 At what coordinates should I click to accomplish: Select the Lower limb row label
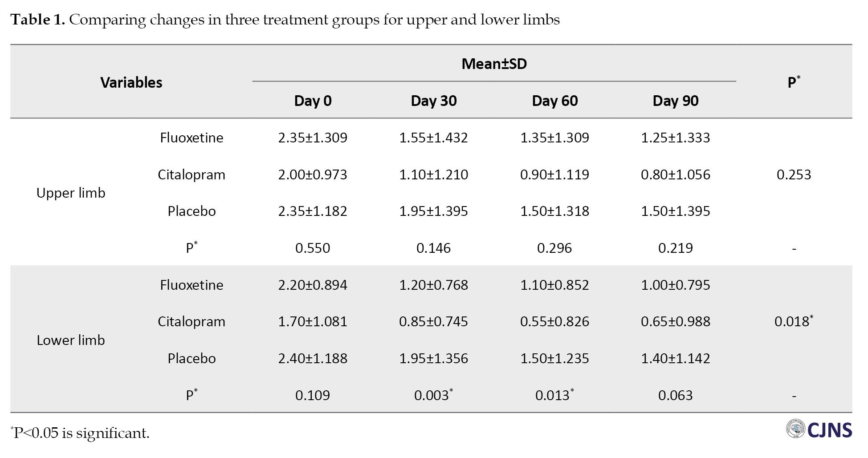tap(71, 340)
